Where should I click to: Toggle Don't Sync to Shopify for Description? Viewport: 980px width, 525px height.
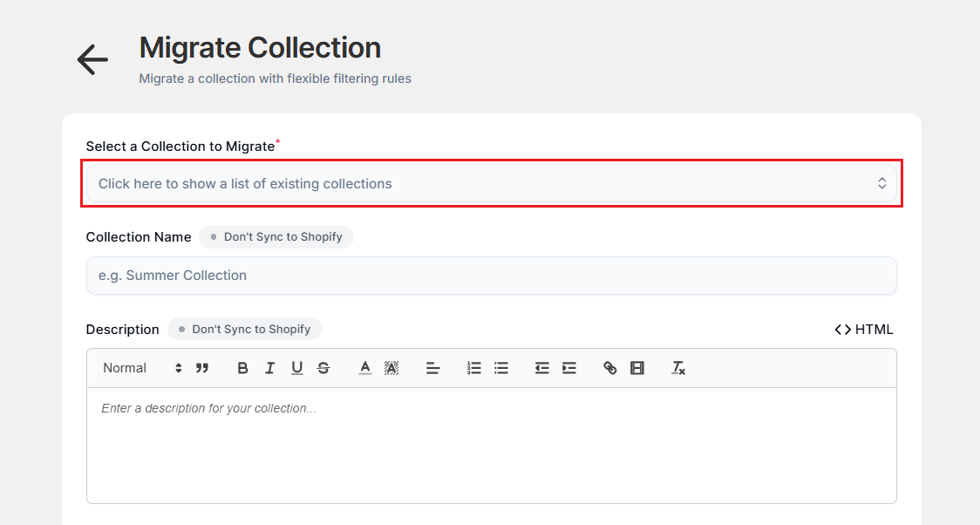pyautogui.click(x=245, y=329)
